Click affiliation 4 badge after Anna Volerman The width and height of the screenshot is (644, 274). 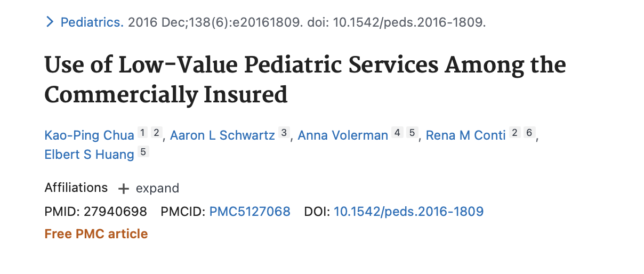click(397, 133)
